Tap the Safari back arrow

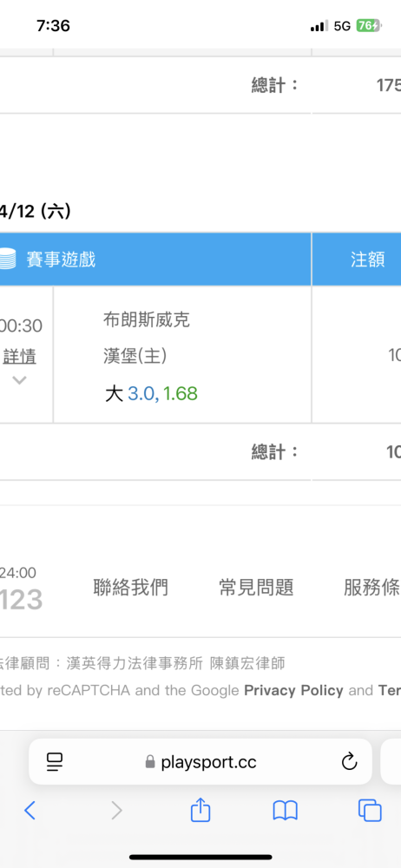coord(30,811)
